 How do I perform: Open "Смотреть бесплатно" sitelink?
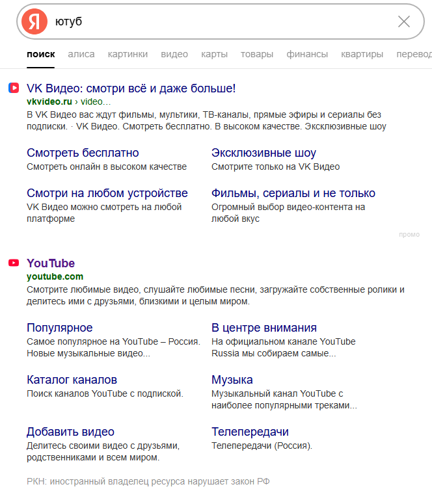(83, 153)
